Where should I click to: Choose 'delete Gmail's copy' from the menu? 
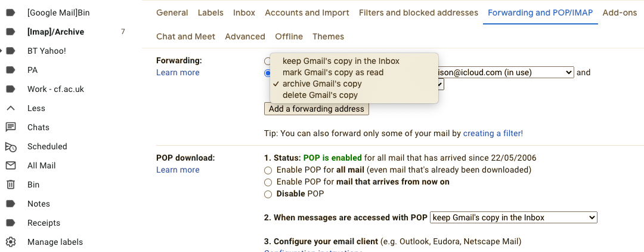[320, 95]
